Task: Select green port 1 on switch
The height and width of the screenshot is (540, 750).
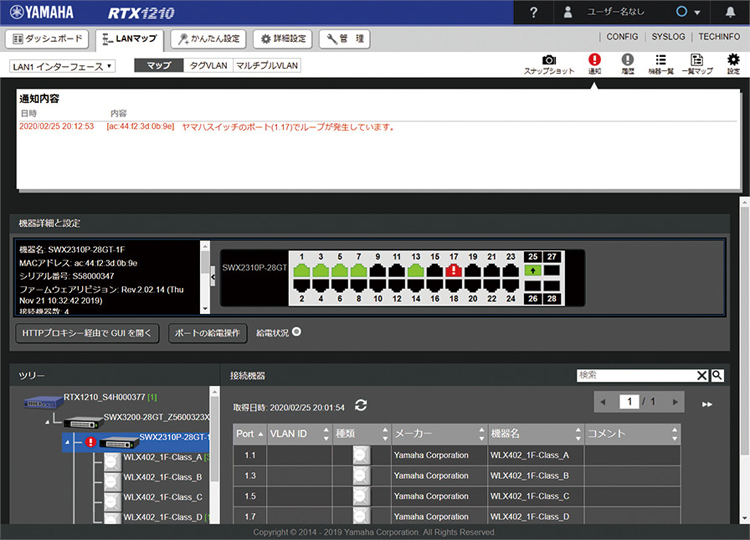Action: pos(301,271)
